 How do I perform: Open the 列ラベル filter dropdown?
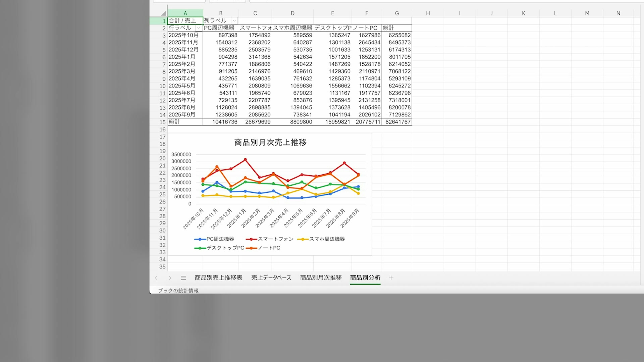(x=234, y=21)
